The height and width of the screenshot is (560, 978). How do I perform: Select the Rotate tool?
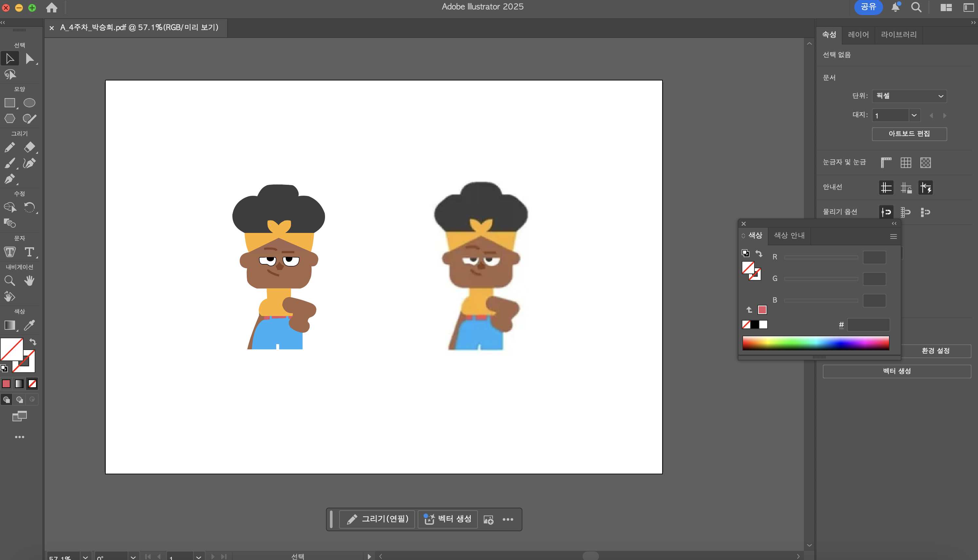pos(29,208)
